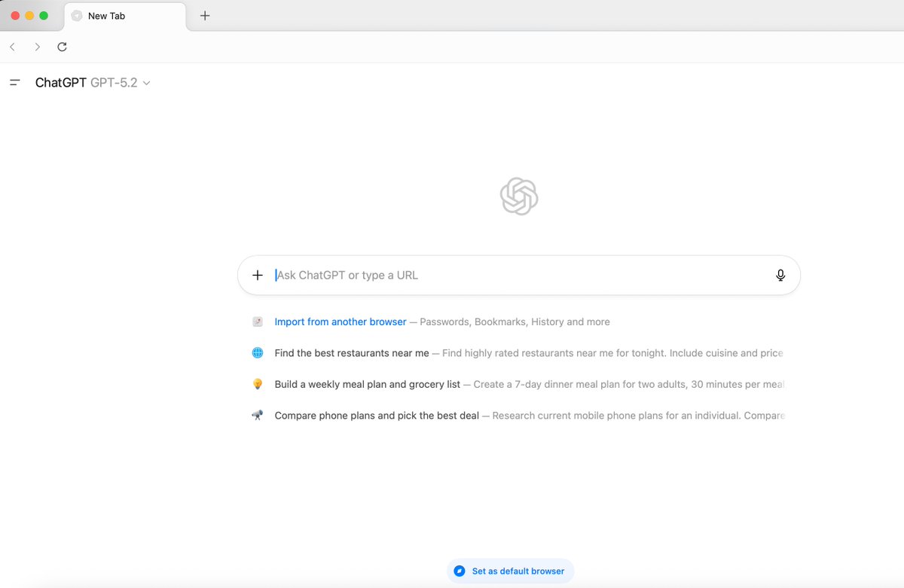Click the ChatGPT logo in page center
This screenshot has width=904, height=588.
coord(519,197)
